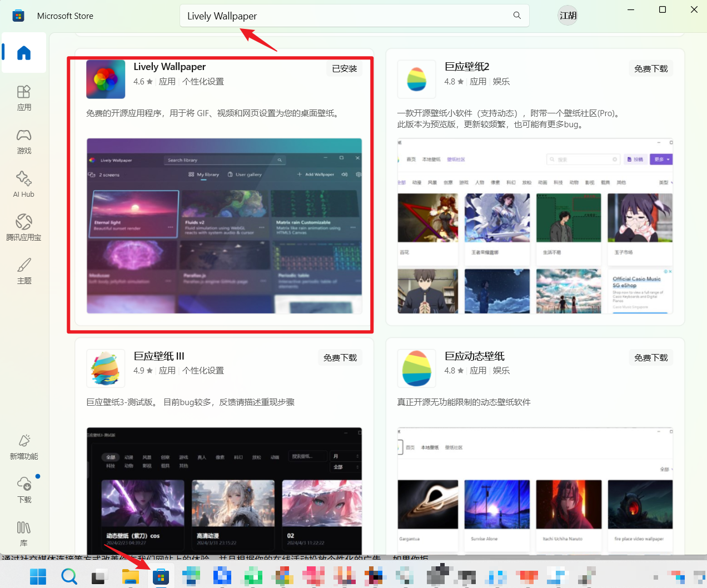
Task: Click Microsoft Store icon on taskbar
Action: 161,576
